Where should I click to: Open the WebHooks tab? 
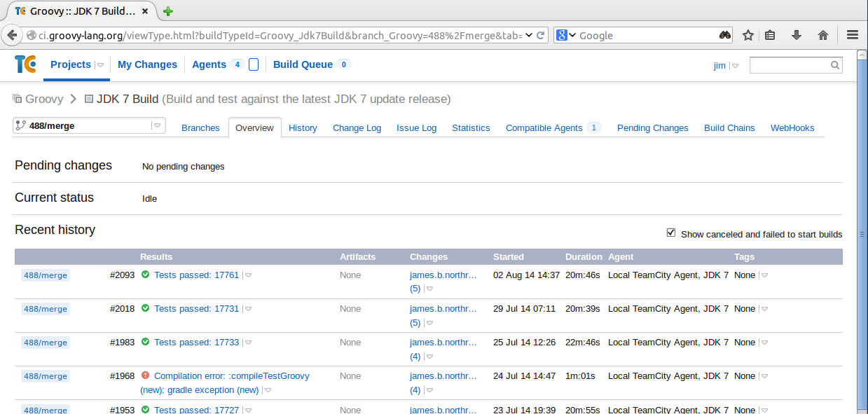(792, 127)
